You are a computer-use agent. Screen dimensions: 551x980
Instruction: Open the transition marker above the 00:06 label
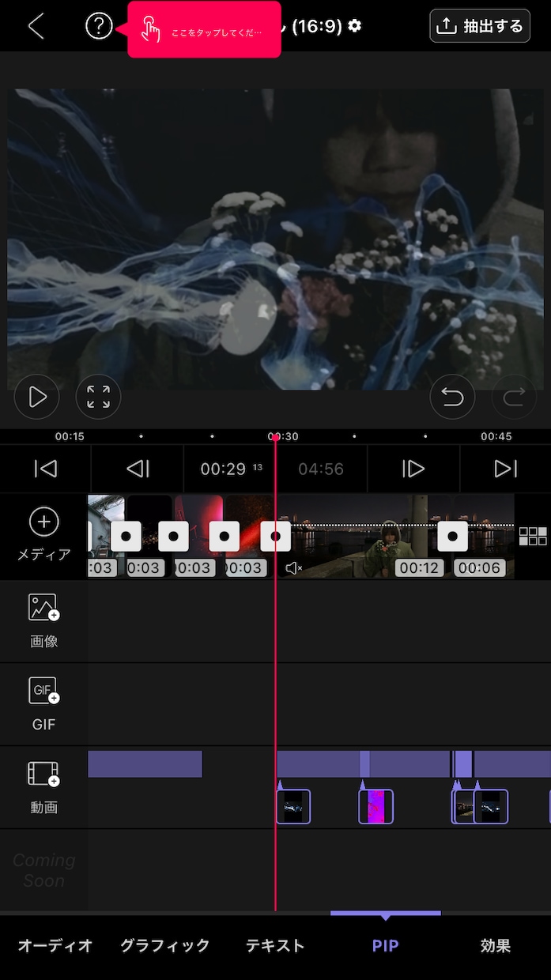452,536
